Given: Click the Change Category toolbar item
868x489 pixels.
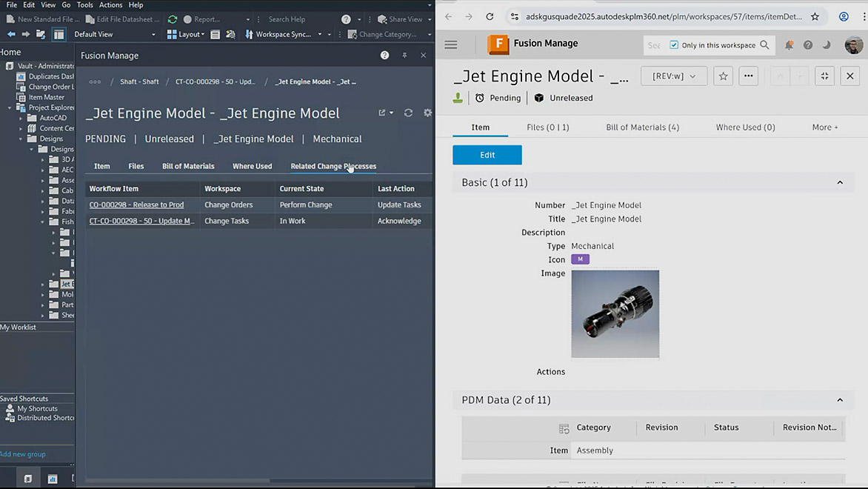Looking at the screenshot, I should coord(382,34).
